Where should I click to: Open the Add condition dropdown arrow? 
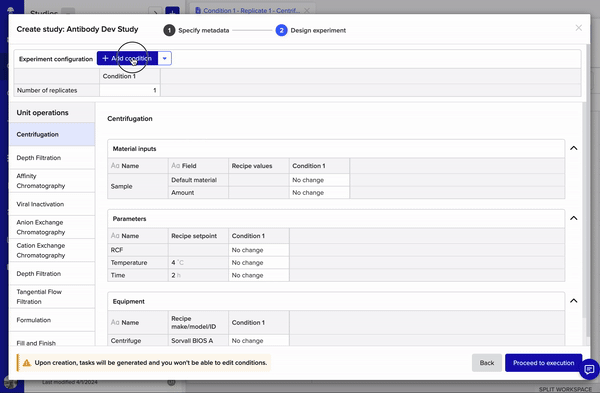[165, 59]
